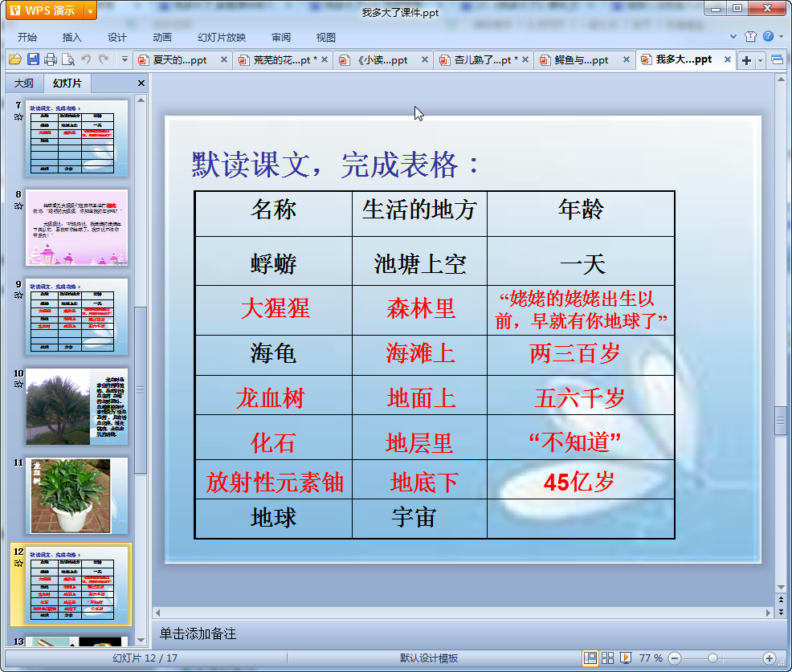Open the 幻灯片放映 menu
The image size is (792, 672).
[x=222, y=37]
